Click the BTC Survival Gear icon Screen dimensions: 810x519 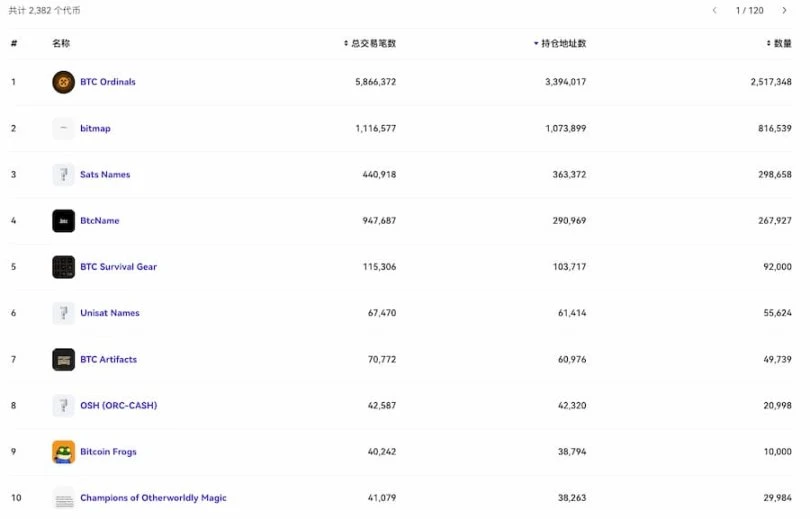tap(63, 267)
